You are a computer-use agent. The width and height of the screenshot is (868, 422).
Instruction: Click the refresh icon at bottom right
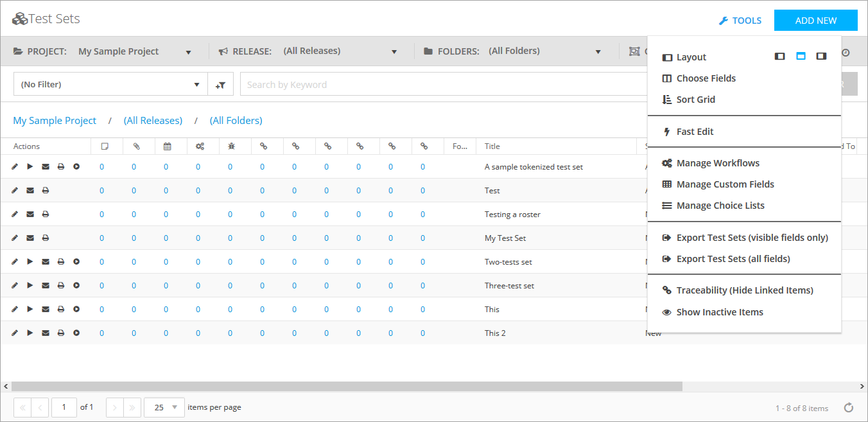pos(849,407)
